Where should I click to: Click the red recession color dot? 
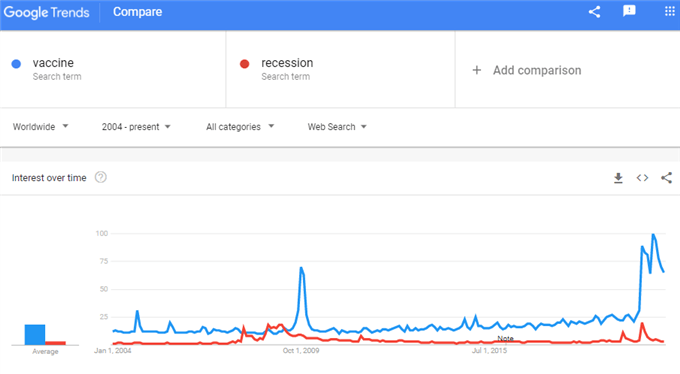tap(245, 64)
